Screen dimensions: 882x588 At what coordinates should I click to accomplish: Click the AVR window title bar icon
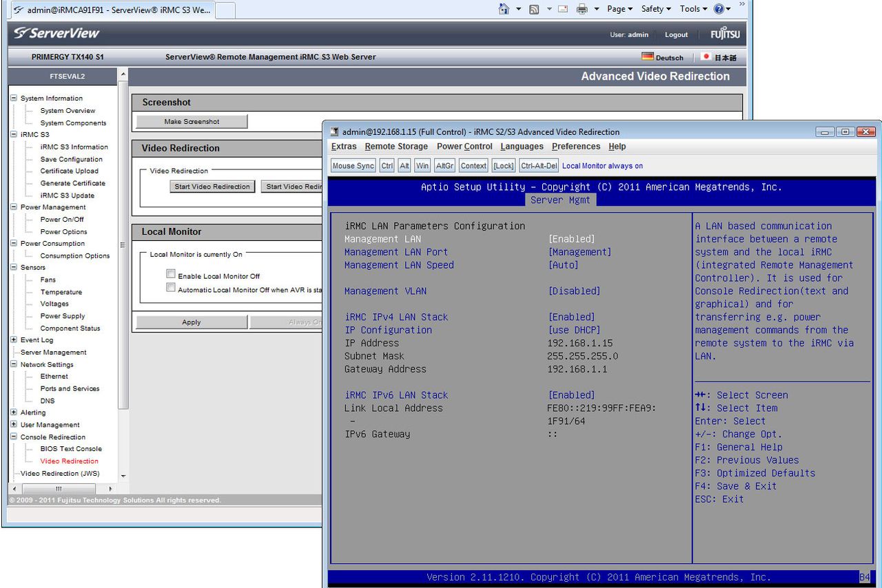click(335, 132)
